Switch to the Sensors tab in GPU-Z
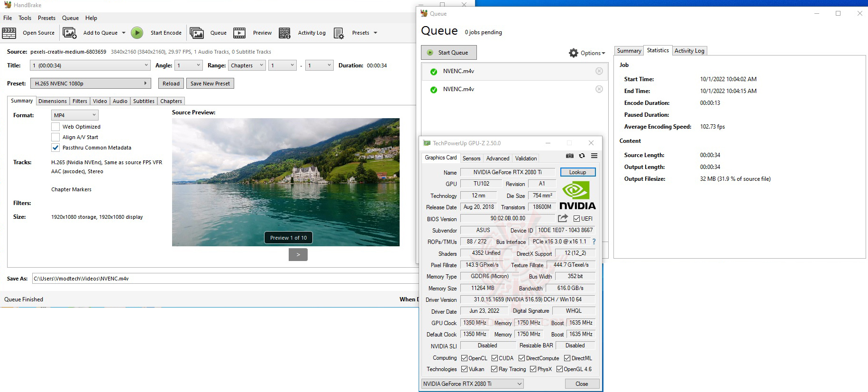Viewport: 868px width, 392px height. tap(472, 159)
